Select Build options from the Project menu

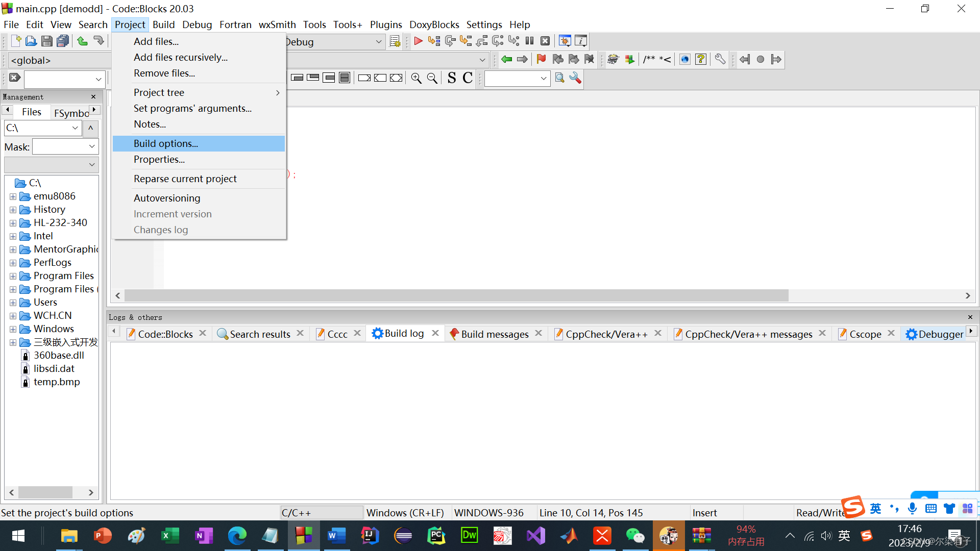pyautogui.click(x=165, y=143)
